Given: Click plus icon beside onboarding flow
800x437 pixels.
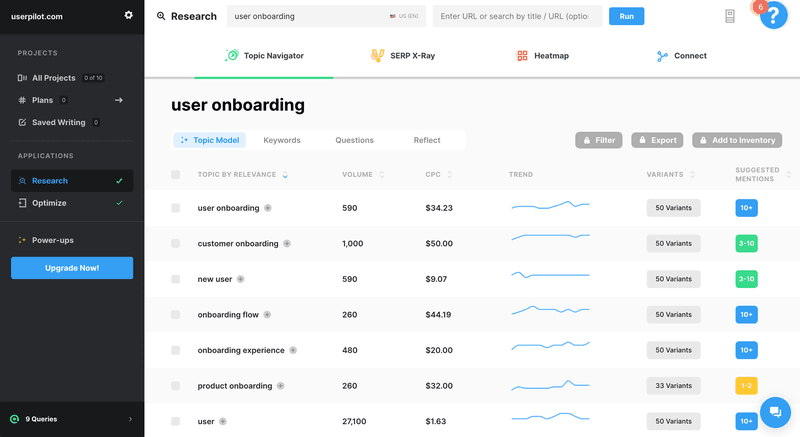Looking at the screenshot, I should click(x=267, y=314).
